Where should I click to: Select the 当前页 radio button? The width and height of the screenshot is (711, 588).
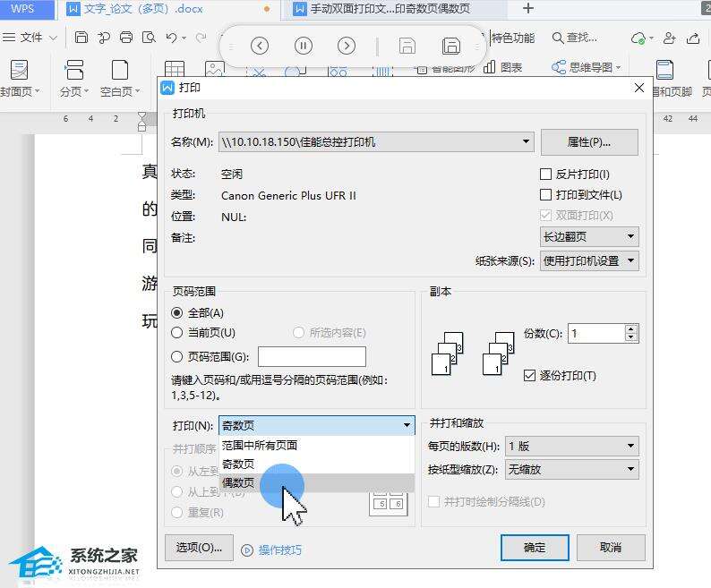[177, 333]
